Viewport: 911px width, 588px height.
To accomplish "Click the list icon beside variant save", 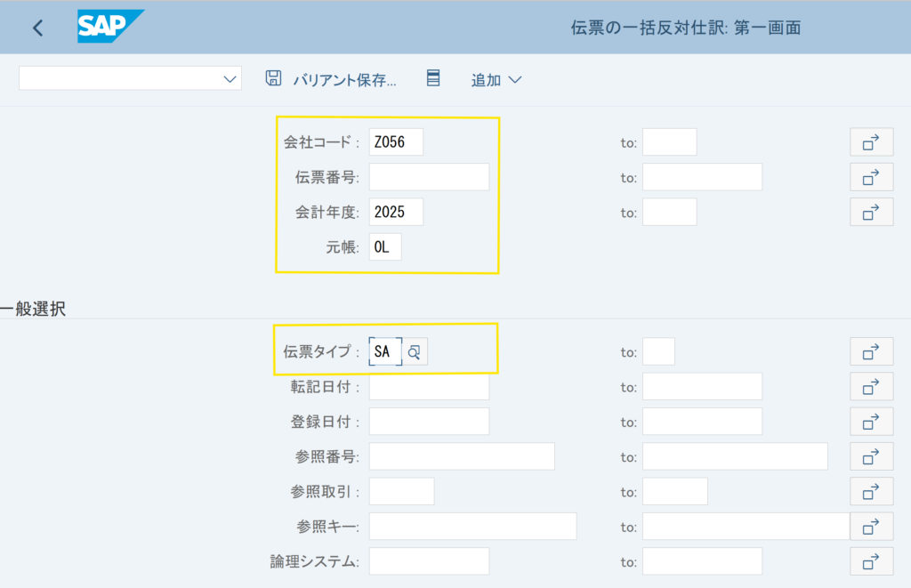I will [x=433, y=78].
